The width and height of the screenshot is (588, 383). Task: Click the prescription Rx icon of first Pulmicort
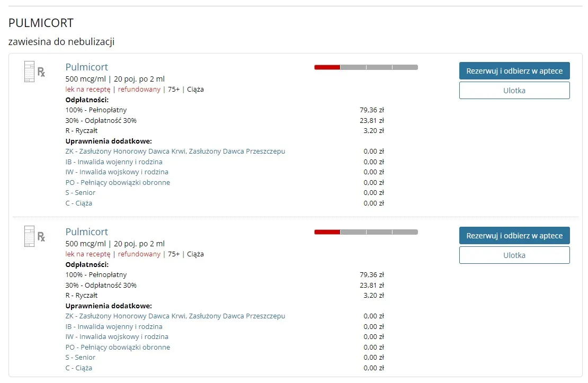[41, 72]
